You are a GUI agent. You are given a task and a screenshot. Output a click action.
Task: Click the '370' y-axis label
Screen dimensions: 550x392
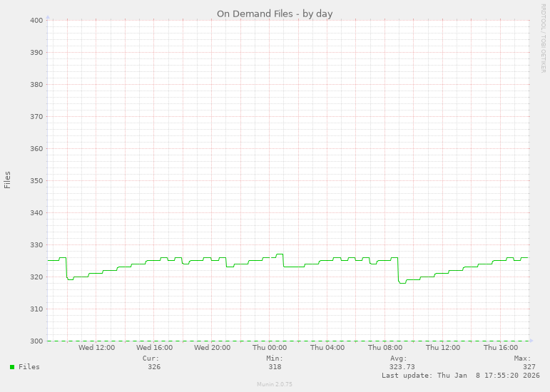36,117
